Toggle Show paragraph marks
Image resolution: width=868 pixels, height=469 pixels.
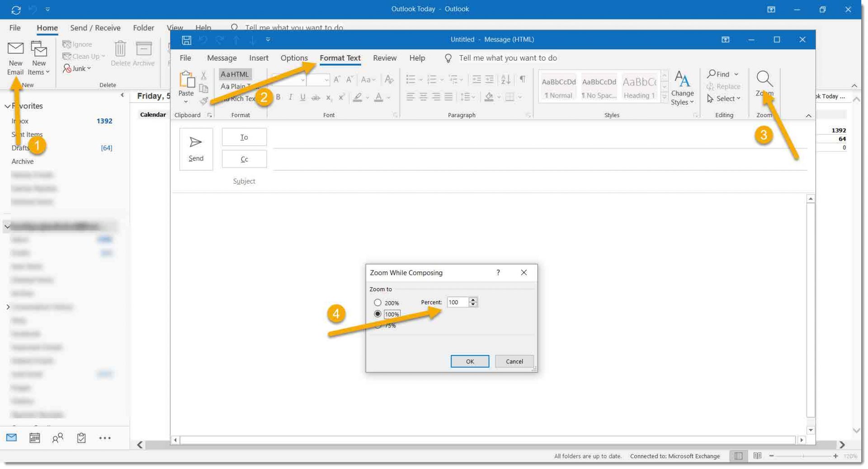tap(523, 79)
